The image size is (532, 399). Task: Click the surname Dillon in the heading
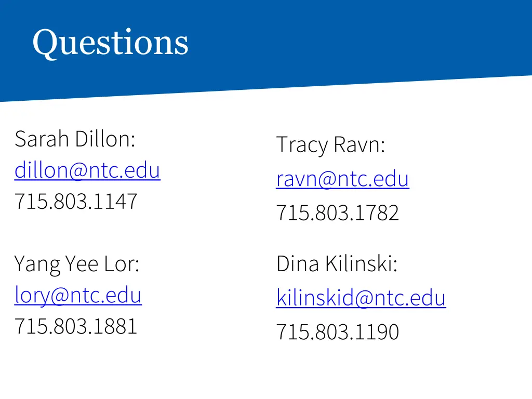pos(103,139)
